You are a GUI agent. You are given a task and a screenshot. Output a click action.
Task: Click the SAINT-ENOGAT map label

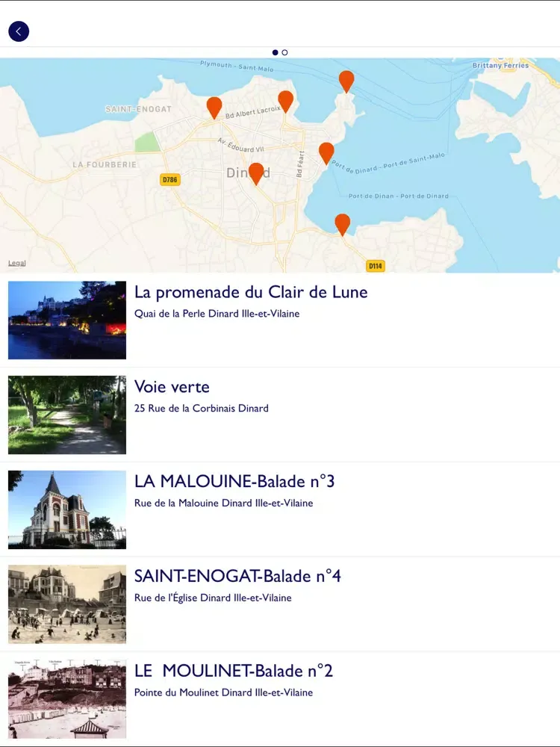pos(138,109)
